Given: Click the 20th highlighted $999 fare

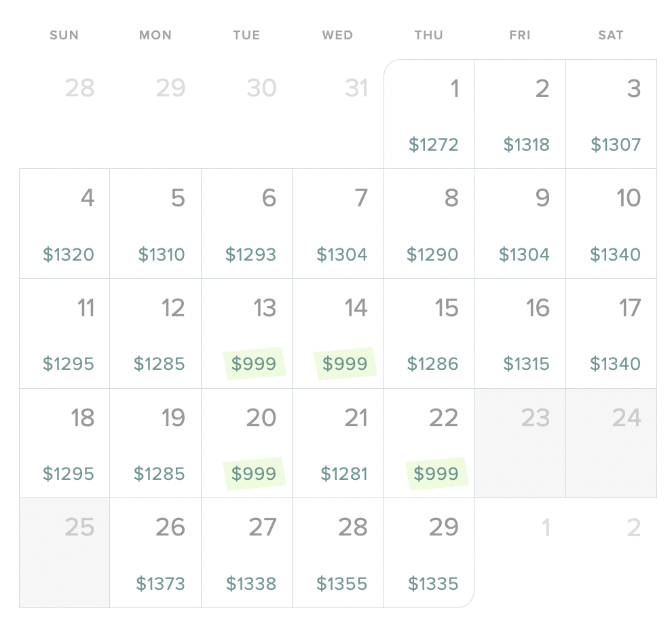Looking at the screenshot, I should click(246, 443).
